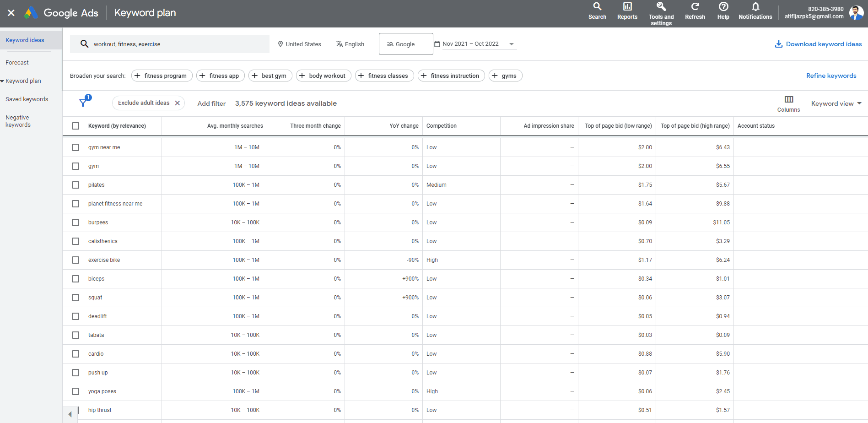Viewport: 868px width, 423px height.
Task: Select the header checkbox to select all keywords
Action: 75,125
